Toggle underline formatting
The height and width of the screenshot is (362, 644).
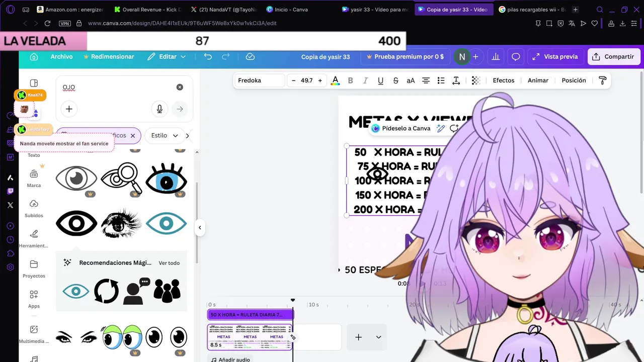[380, 80]
